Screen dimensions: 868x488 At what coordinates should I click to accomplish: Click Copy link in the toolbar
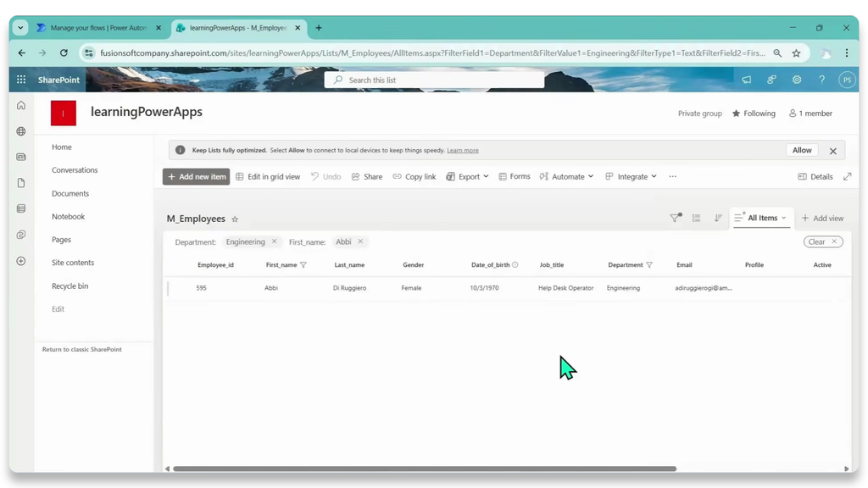click(x=414, y=176)
